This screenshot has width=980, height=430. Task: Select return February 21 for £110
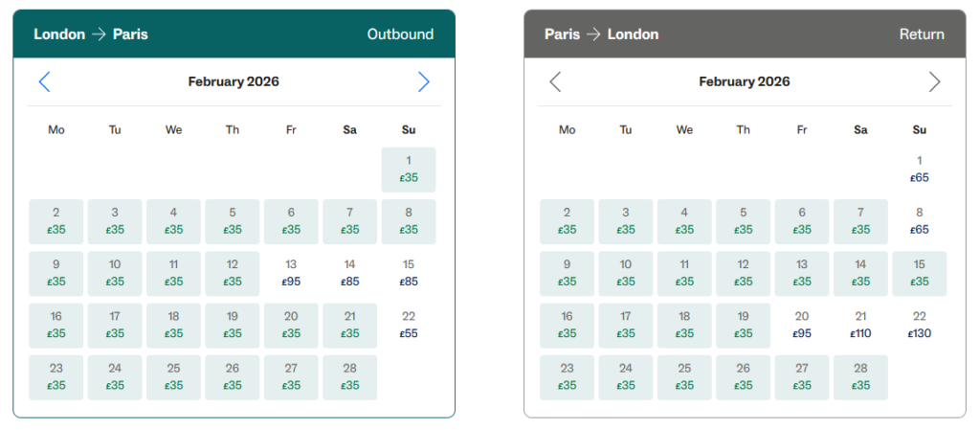pos(860,326)
